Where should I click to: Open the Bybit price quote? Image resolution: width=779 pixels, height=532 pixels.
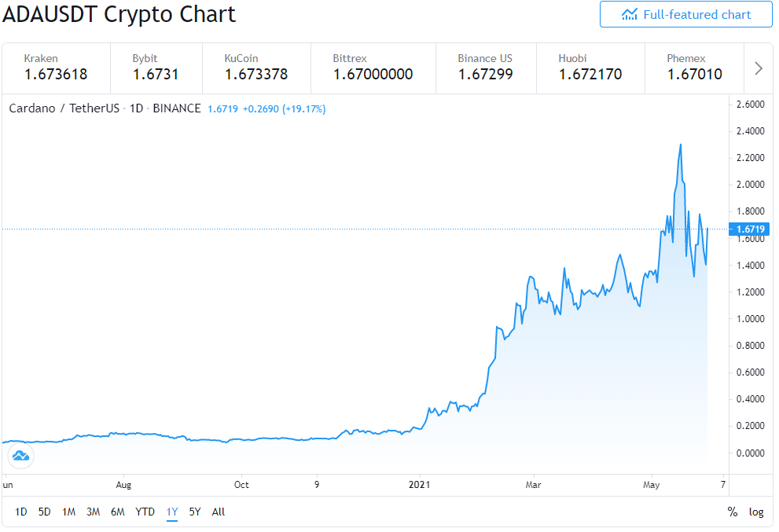[156, 68]
